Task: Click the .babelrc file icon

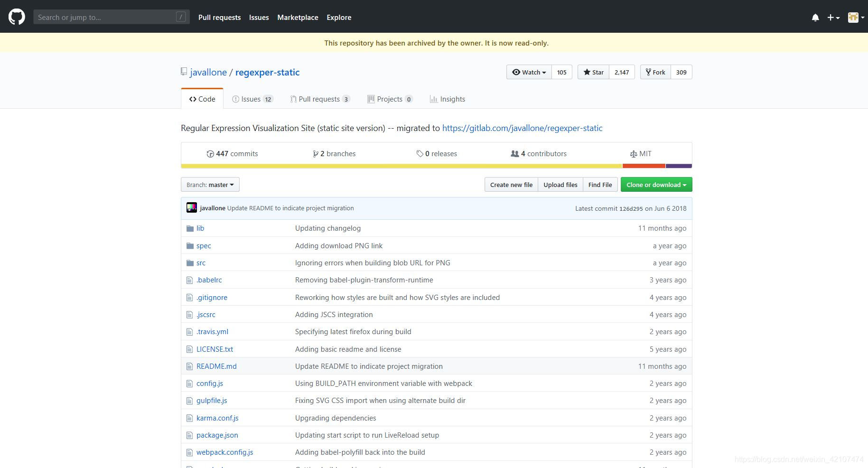Action: [x=190, y=280]
